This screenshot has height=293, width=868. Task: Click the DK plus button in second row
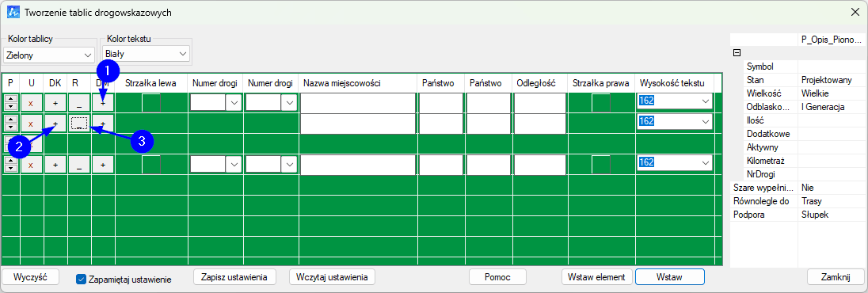[55, 124]
